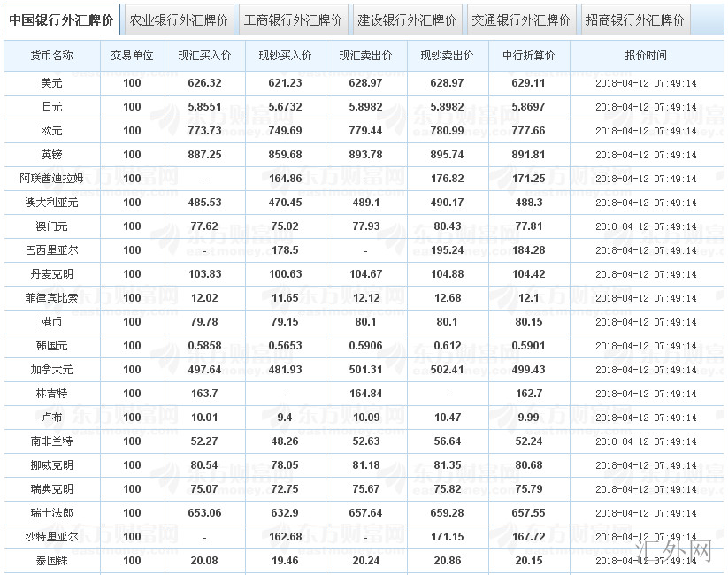Click Australian dollar value 485.53
This screenshot has width=728, height=575.
[x=204, y=203]
